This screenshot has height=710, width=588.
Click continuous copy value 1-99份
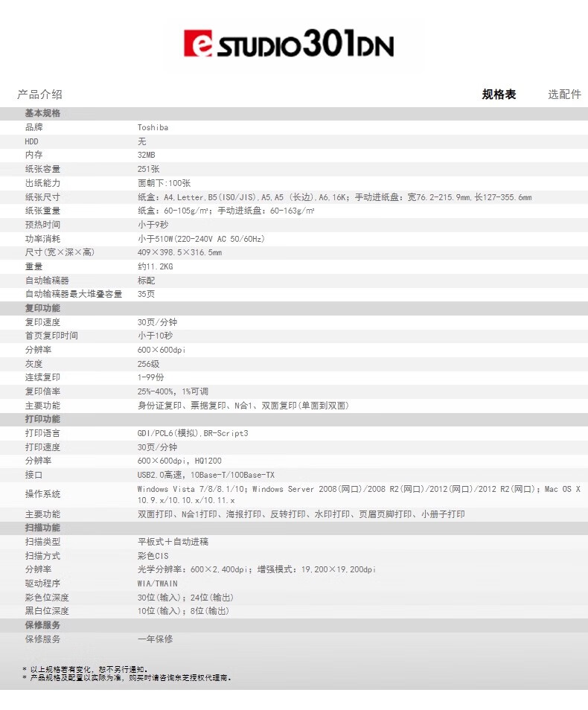pyautogui.click(x=151, y=377)
